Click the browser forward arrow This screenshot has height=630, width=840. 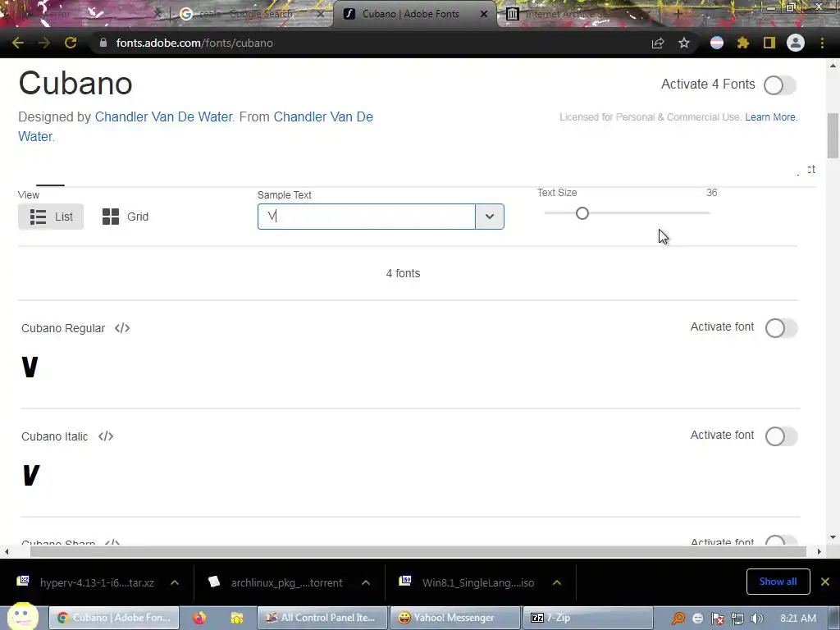pyautogui.click(x=44, y=43)
